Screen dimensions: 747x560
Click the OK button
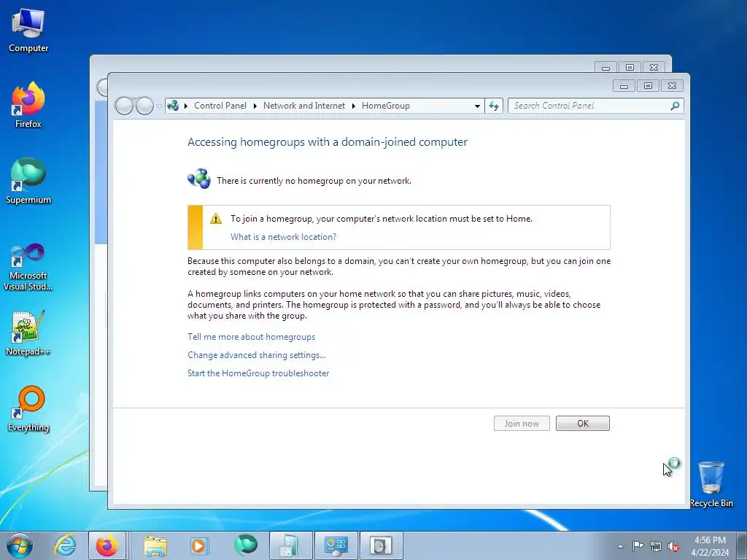point(583,424)
